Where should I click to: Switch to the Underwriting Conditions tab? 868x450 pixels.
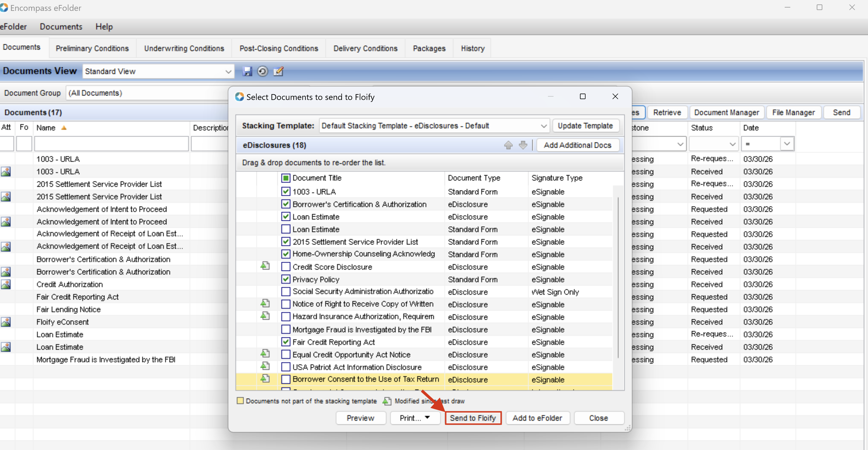point(184,48)
